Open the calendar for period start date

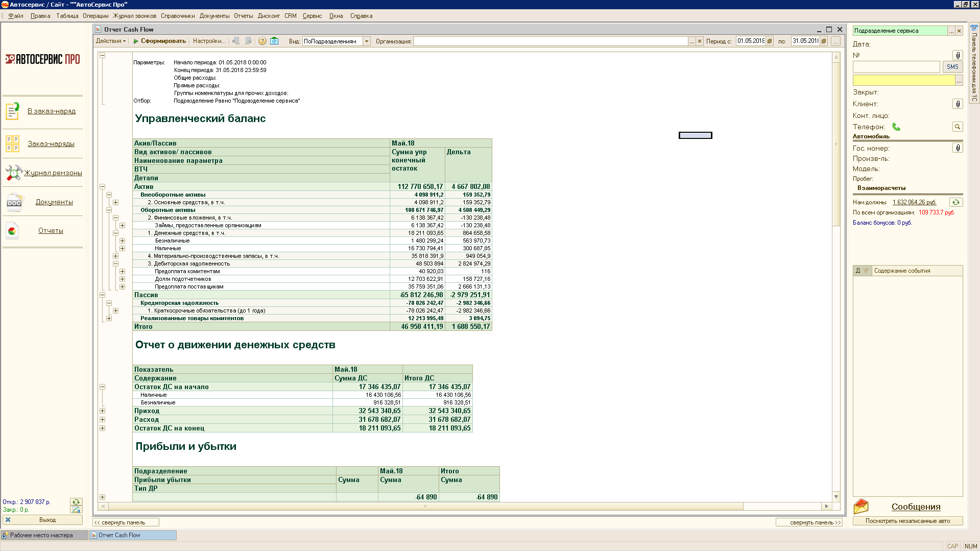pyautogui.click(x=770, y=41)
